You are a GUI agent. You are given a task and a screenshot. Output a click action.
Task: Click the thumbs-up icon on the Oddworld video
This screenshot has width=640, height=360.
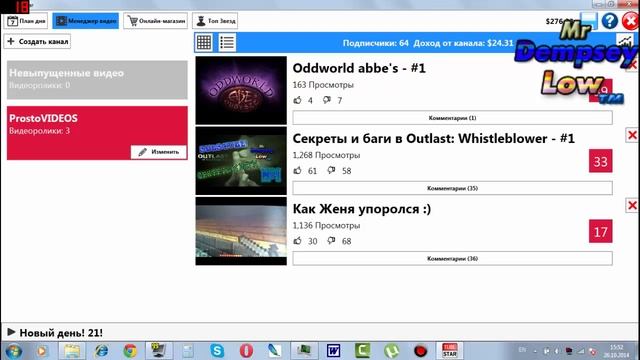click(x=298, y=100)
